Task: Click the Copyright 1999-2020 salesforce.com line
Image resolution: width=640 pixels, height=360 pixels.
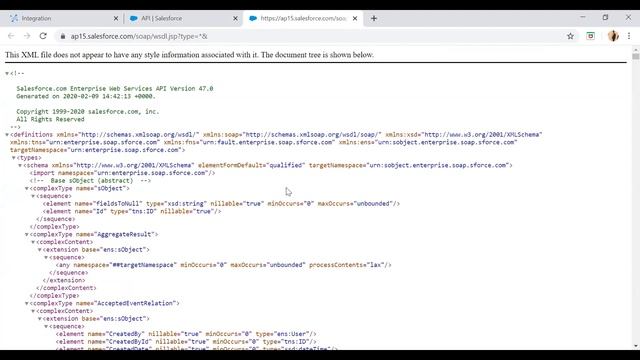Action: click(x=88, y=111)
